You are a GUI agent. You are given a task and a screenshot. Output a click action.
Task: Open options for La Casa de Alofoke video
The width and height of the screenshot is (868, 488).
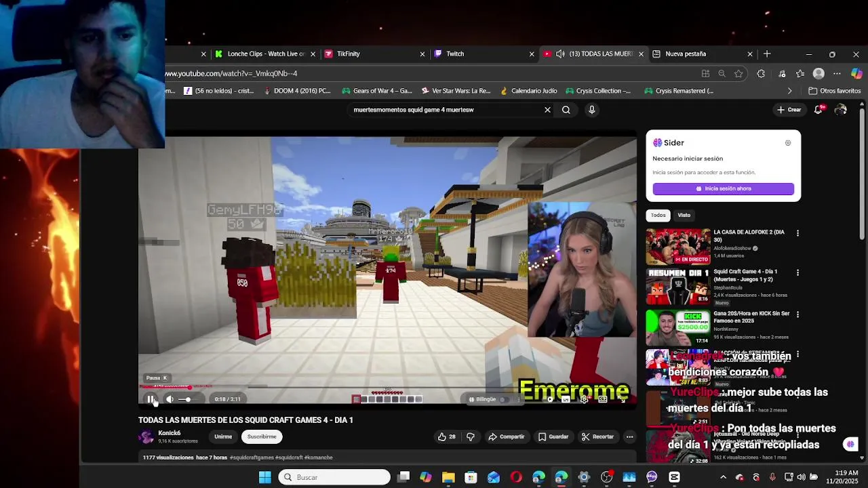pos(797,233)
